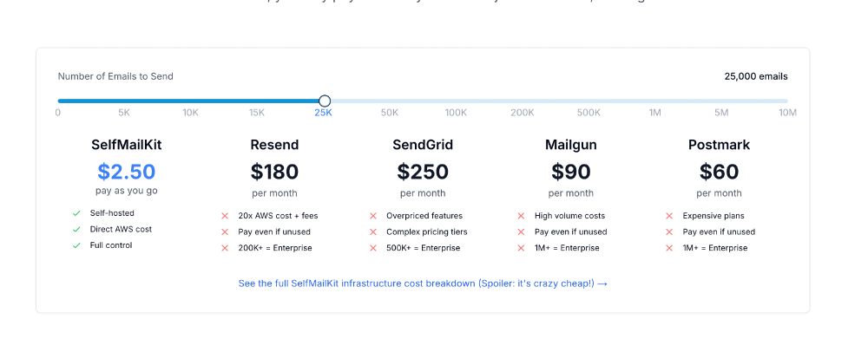The height and width of the screenshot is (339, 868).
Task: Click the 1M email tick label
Action: click(x=654, y=113)
